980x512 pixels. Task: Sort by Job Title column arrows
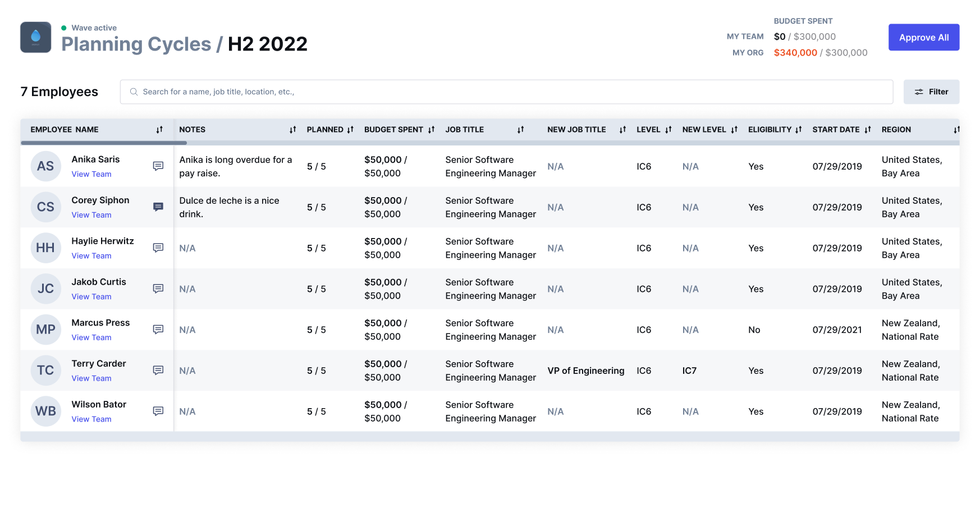click(520, 130)
